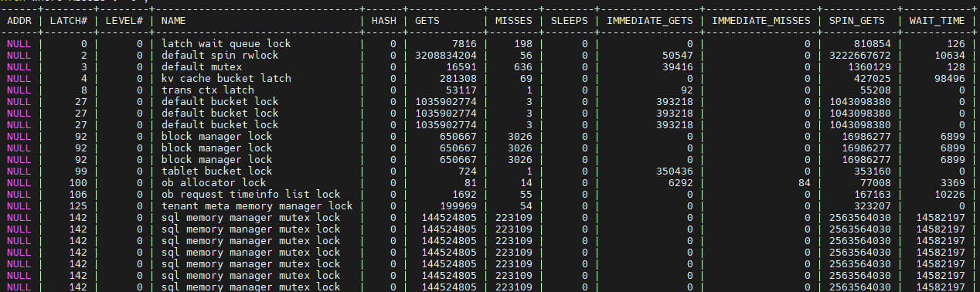980x292 pixels.
Task: Click LATCH# value 106
Action: [x=78, y=194]
